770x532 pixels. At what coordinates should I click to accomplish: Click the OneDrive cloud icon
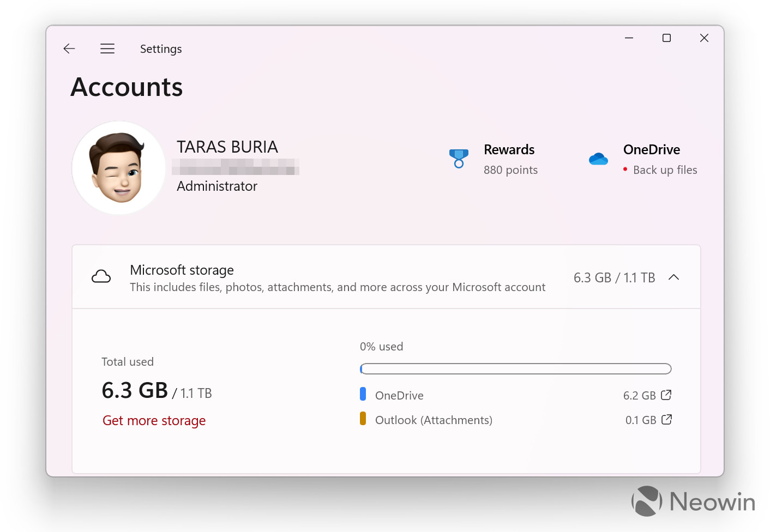[x=598, y=159]
